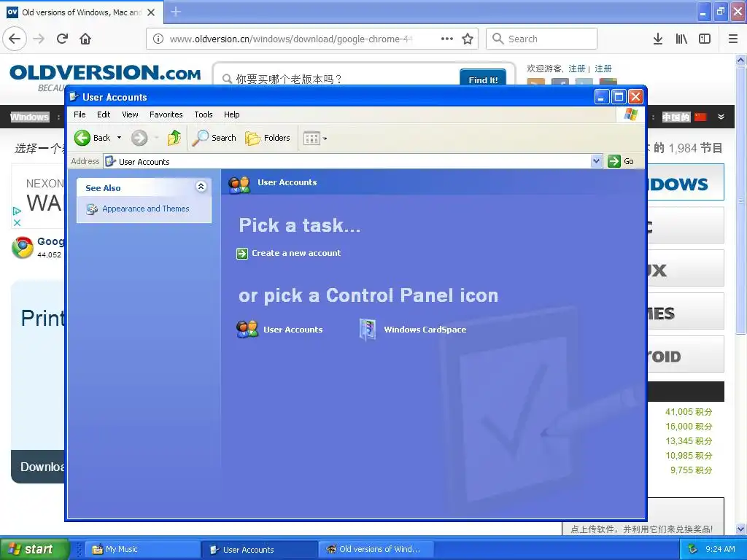Image resolution: width=747 pixels, height=560 pixels.
Task: Click Firefox back button
Action: tap(15, 39)
